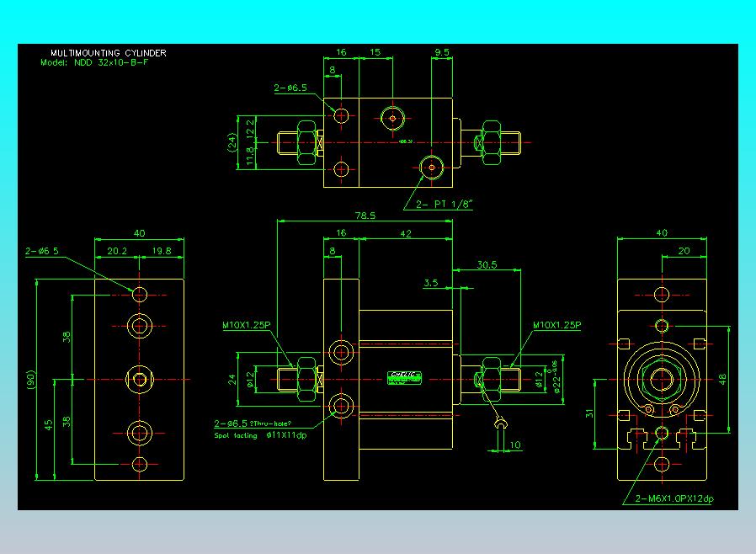Select the upper 38 dimension
756x554 pixels.
coord(67,337)
